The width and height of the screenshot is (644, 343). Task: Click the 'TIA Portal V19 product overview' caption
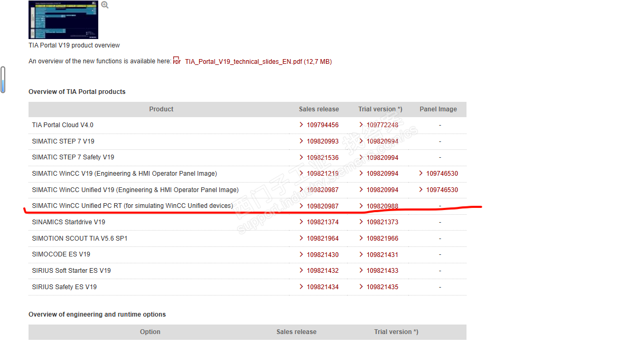pyautogui.click(x=74, y=45)
